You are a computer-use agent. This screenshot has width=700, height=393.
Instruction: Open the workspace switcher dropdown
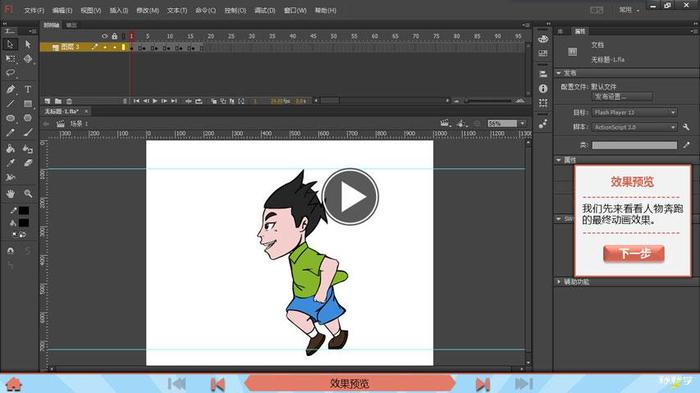pyautogui.click(x=629, y=10)
